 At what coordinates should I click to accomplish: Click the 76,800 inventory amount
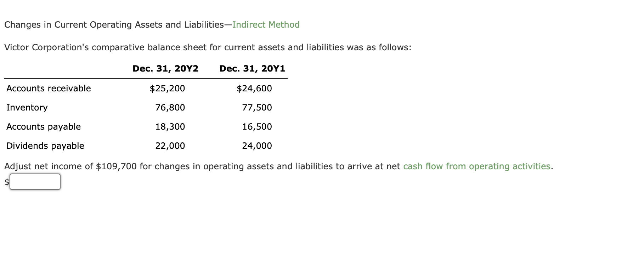click(170, 107)
